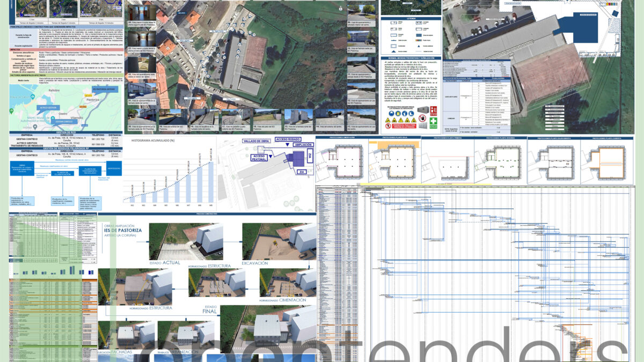Click the GESTAN CONTECO callout on the map
The width and height of the screenshot is (644, 362).
(64, 122)
